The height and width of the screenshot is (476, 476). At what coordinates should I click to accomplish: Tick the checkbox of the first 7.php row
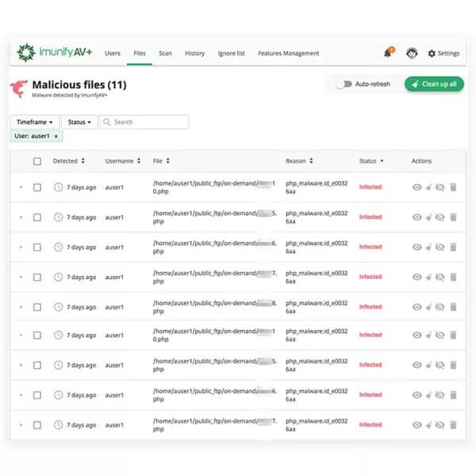pyautogui.click(x=37, y=277)
